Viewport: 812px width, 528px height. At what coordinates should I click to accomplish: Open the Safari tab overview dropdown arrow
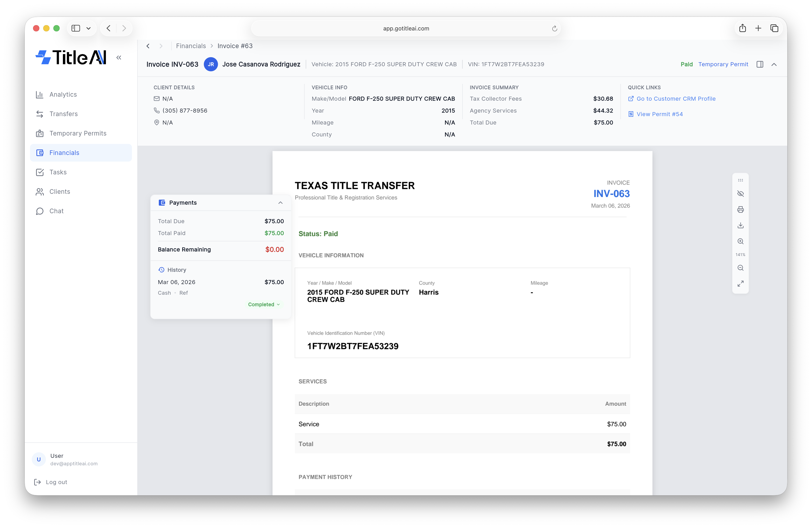(x=89, y=28)
